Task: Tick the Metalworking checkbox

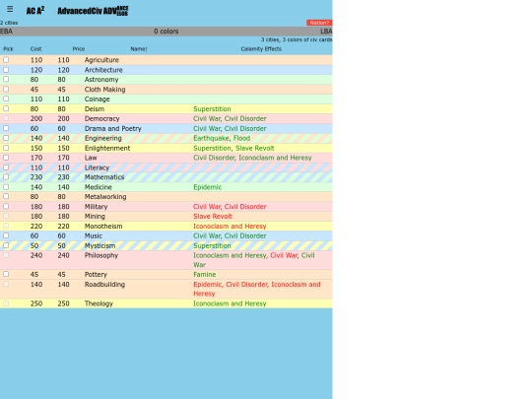Action: (x=6, y=196)
